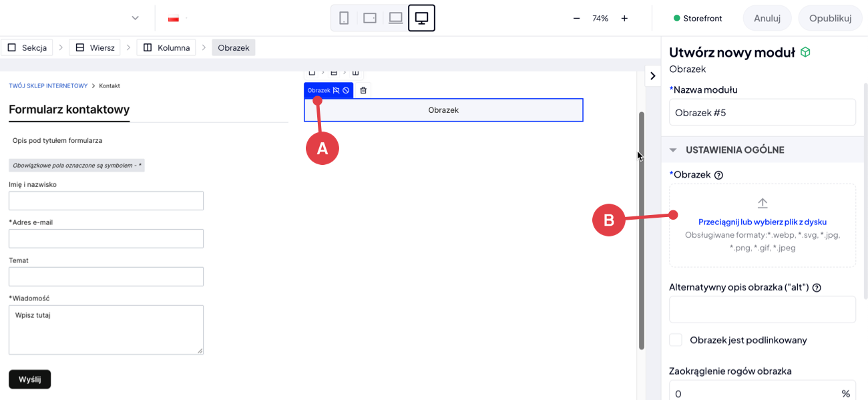Click the Nazwa modułu input field
This screenshot has height=400, width=868.
tap(762, 112)
